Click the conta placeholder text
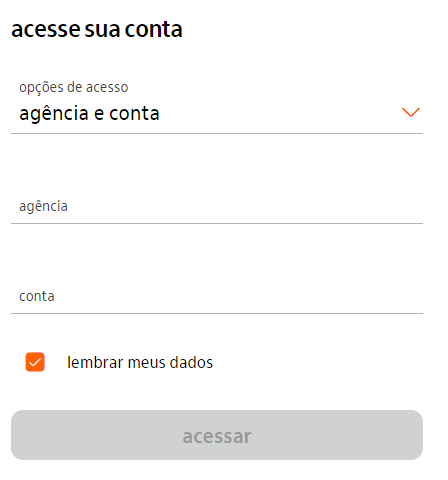The image size is (448, 480). [37, 296]
